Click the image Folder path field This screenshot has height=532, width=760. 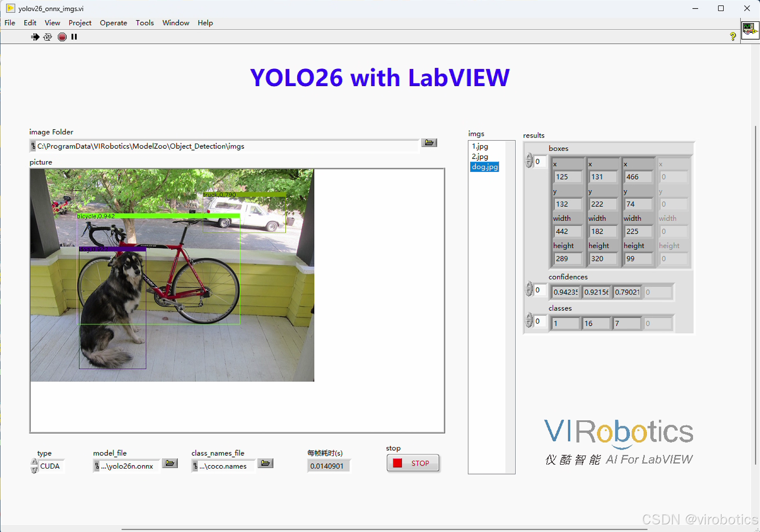point(225,146)
